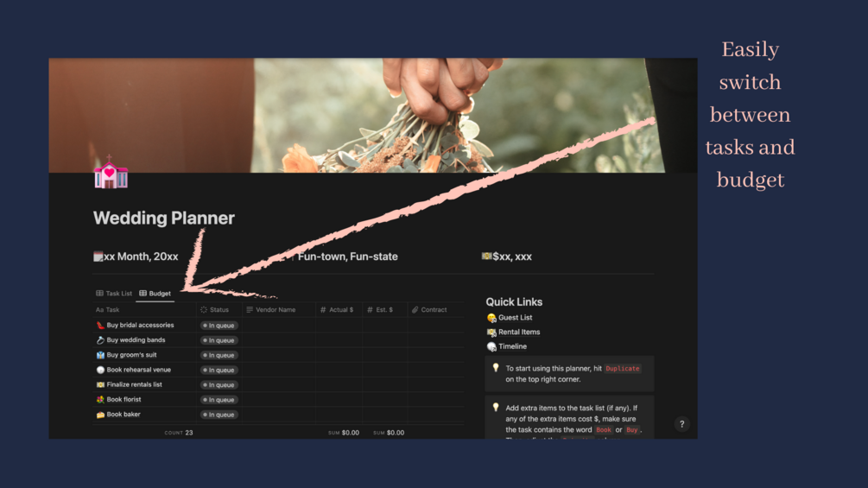Click the ring icon beside wedding bands
Screen dimensions: 868x488
[x=100, y=340]
